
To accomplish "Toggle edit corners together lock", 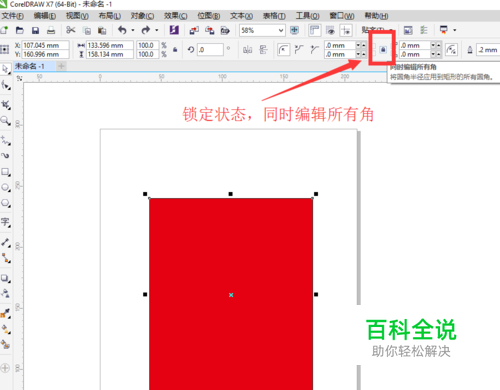I will tap(383, 50).
